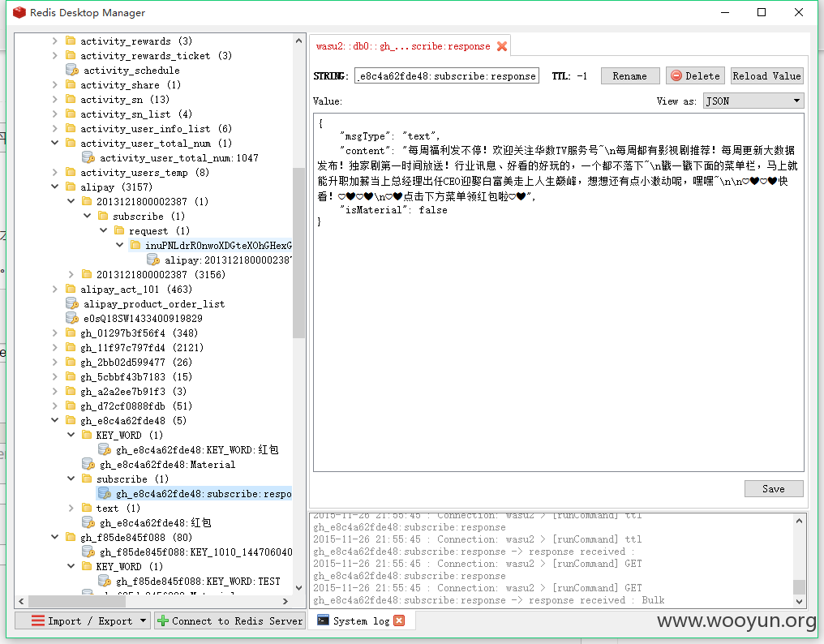This screenshot has width=824, height=644.
Task: Click Connect to Redis Server
Action: click(230, 620)
